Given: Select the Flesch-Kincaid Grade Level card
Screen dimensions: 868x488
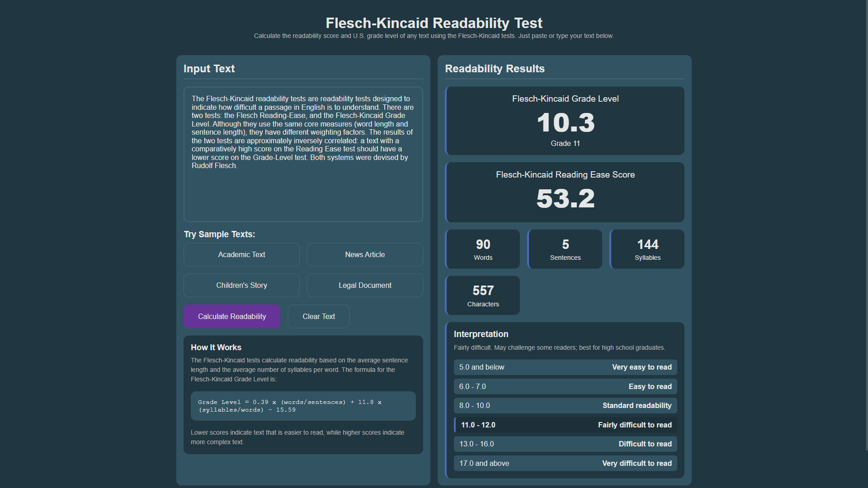Looking at the screenshot, I should 565,121.
